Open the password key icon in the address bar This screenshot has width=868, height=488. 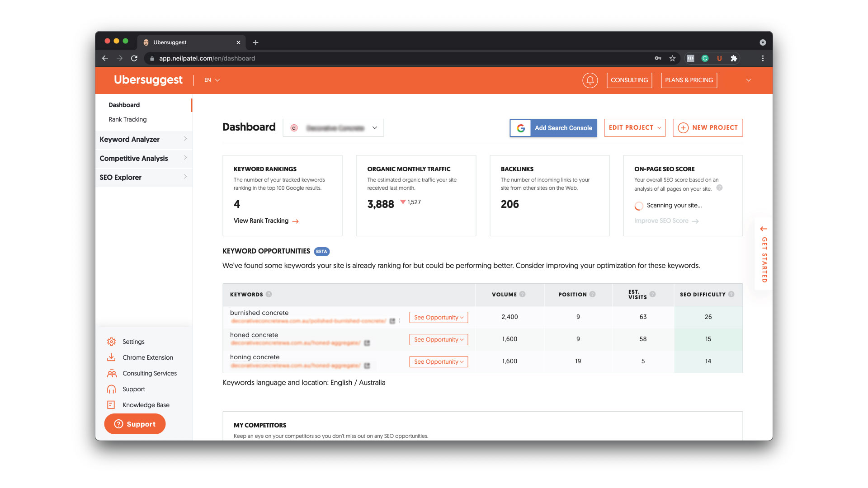click(x=658, y=58)
